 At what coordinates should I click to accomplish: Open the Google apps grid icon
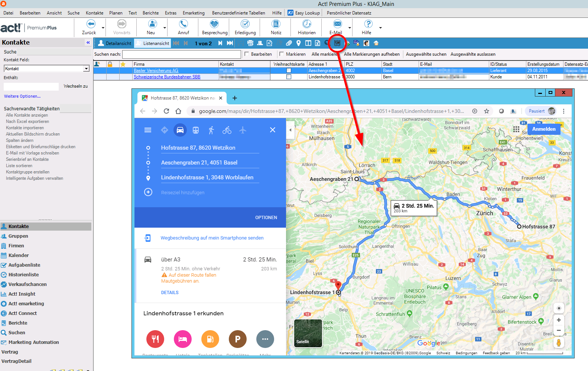[516, 129]
